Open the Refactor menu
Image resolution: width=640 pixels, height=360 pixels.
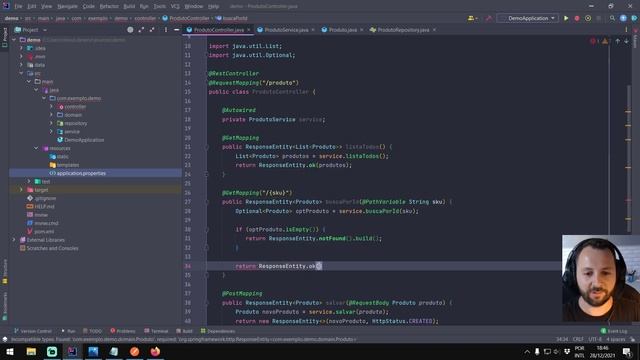click(109, 7)
